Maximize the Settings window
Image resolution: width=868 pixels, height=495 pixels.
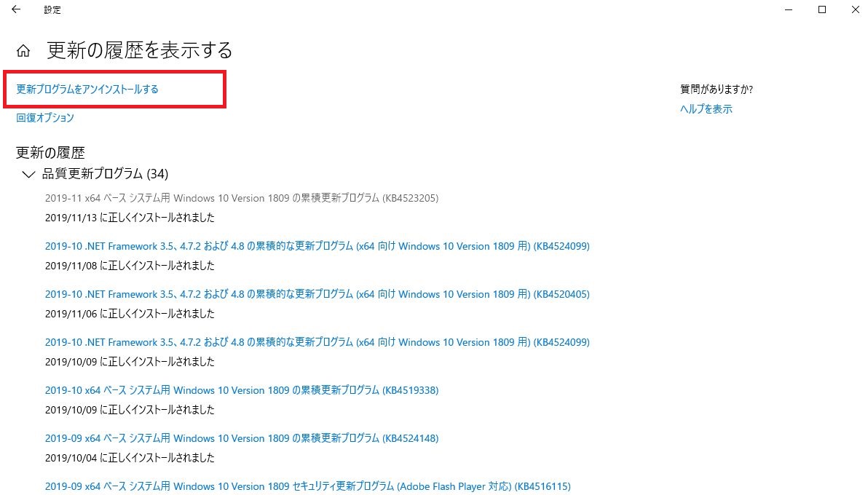pyautogui.click(x=822, y=9)
